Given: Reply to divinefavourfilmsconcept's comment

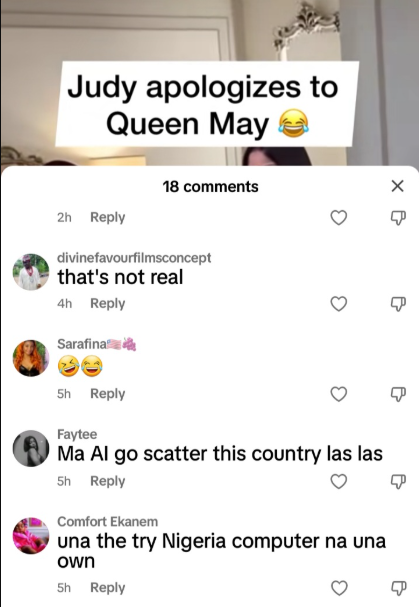Looking at the screenshot, I should point(108,304).
